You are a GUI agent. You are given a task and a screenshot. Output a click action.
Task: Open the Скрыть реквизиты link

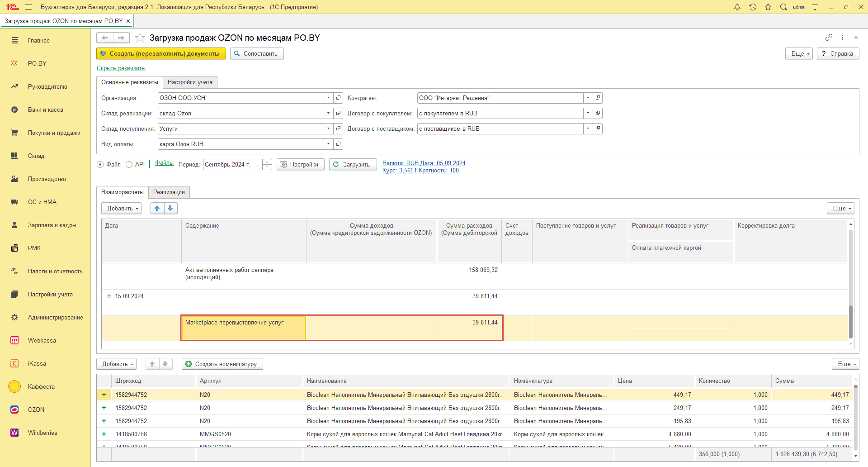coord(121,68)
